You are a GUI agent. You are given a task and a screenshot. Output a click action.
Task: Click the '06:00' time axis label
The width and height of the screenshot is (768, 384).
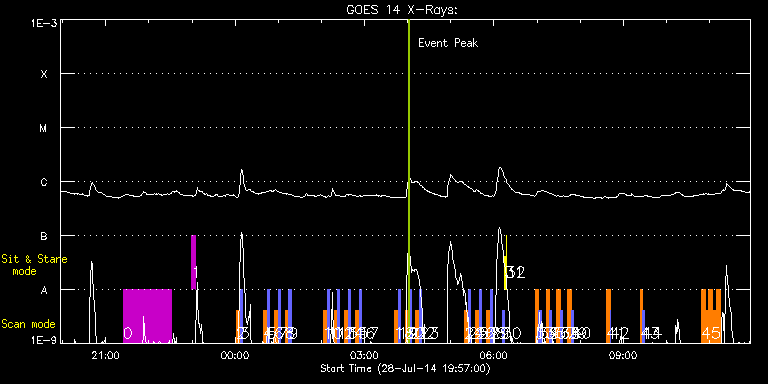(494, 355)
